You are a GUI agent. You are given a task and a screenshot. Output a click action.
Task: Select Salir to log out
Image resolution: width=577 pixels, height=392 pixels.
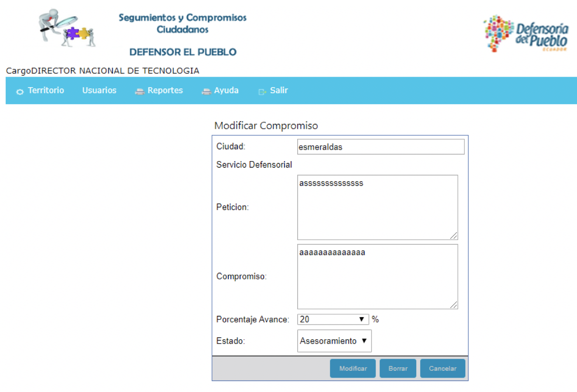tap(278, 91)
